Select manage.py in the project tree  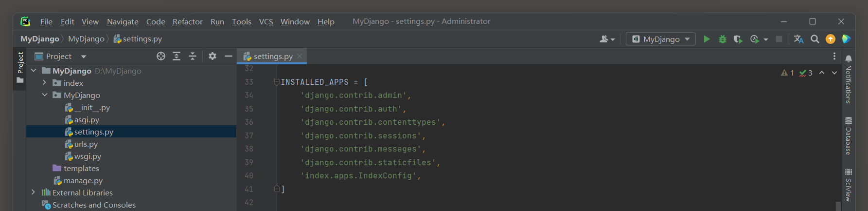pyautogui.click(x=78, y=180)
